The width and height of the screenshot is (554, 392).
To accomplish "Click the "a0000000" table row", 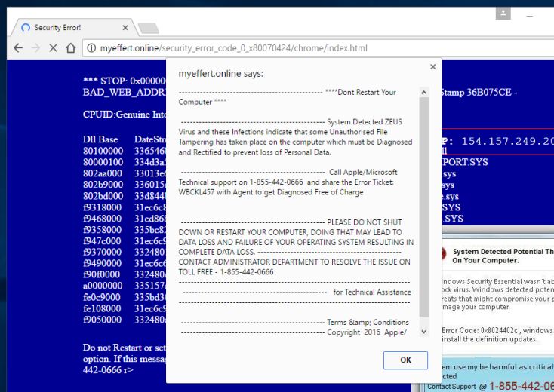I will 125,286.
